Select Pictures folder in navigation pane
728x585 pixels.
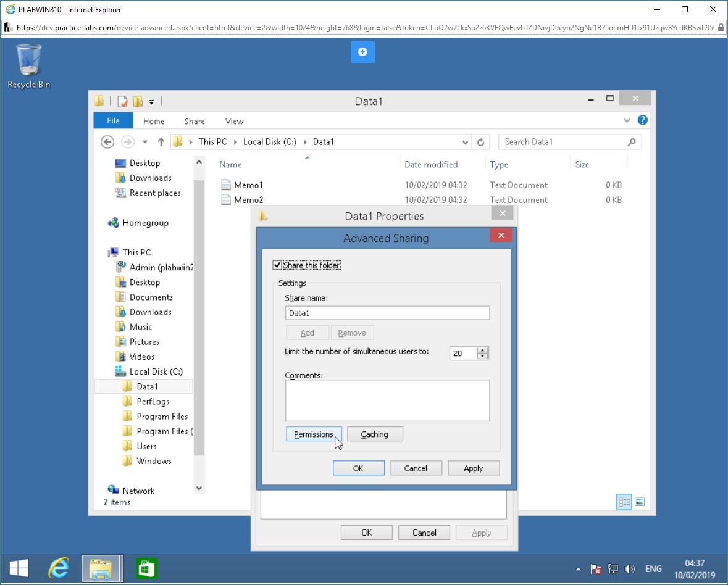tap(137, 342)
